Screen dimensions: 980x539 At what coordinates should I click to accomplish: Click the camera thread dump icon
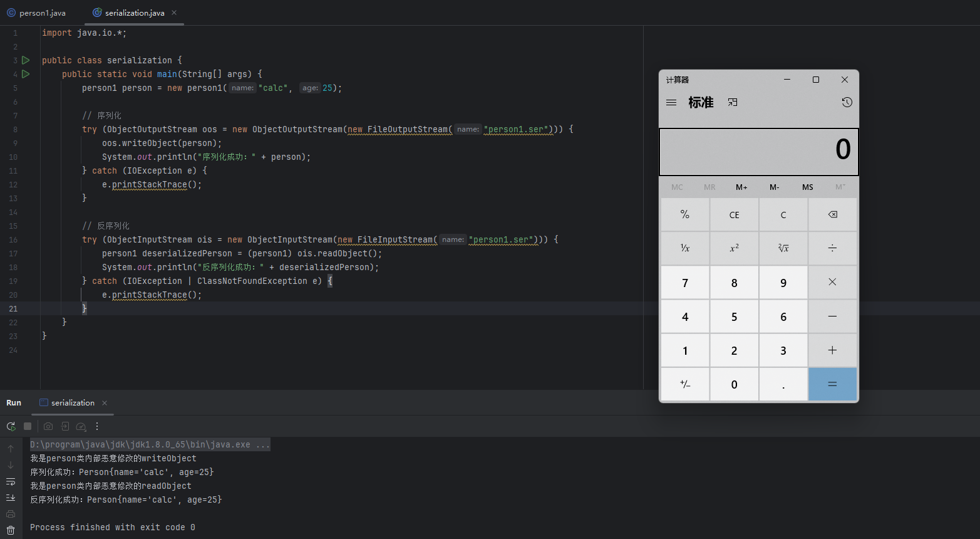(x=48, y=426)
